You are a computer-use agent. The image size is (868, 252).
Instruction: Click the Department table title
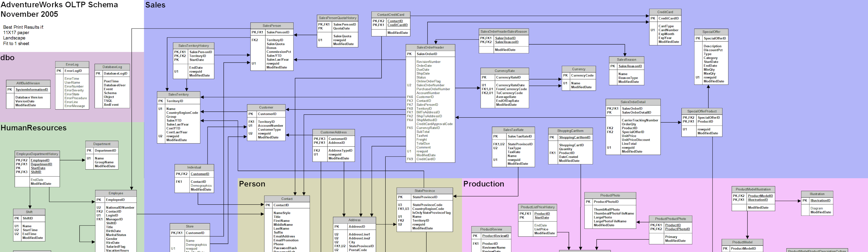102,144
